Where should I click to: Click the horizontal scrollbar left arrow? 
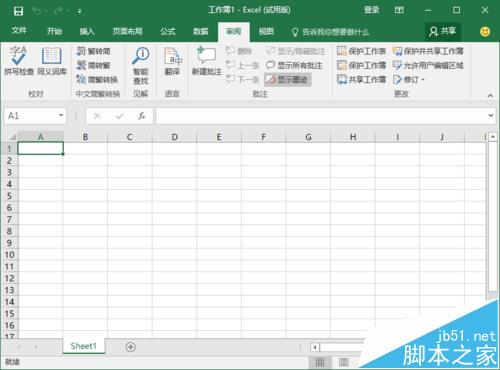tap(315, 347)
